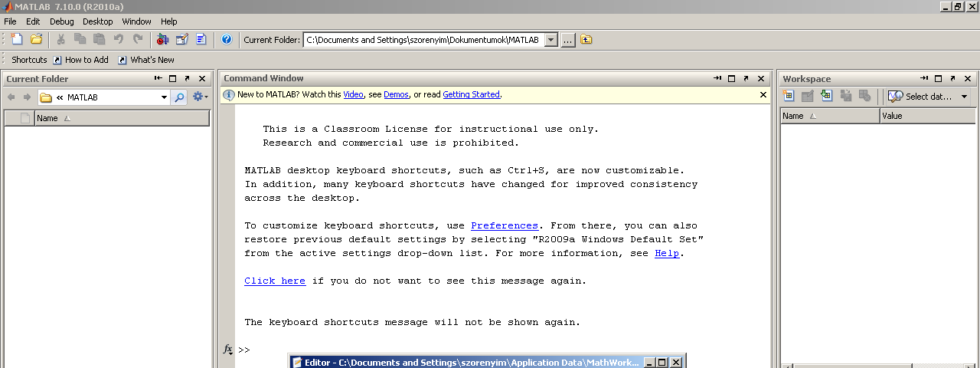Maximize Workspace panel
This screenshot has height=368, width=980.
point(939,78)
